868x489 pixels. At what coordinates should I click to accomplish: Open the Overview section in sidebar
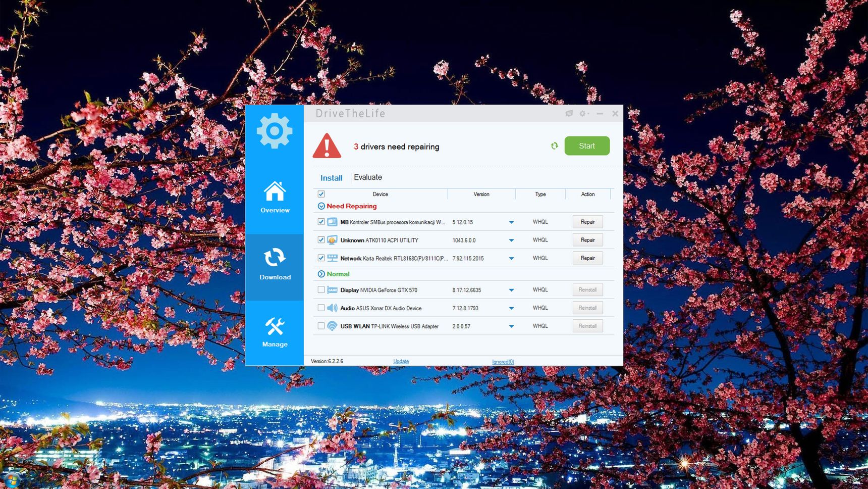275,197
